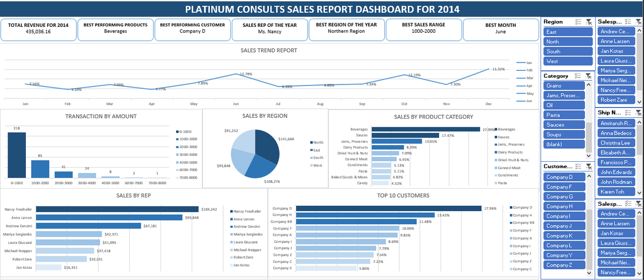Filter by Company D in Customer slicer

[564, 177]
